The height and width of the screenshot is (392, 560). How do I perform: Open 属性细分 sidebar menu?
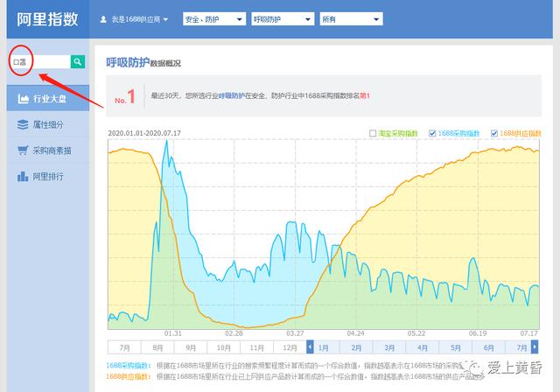[x=48, y=124]
